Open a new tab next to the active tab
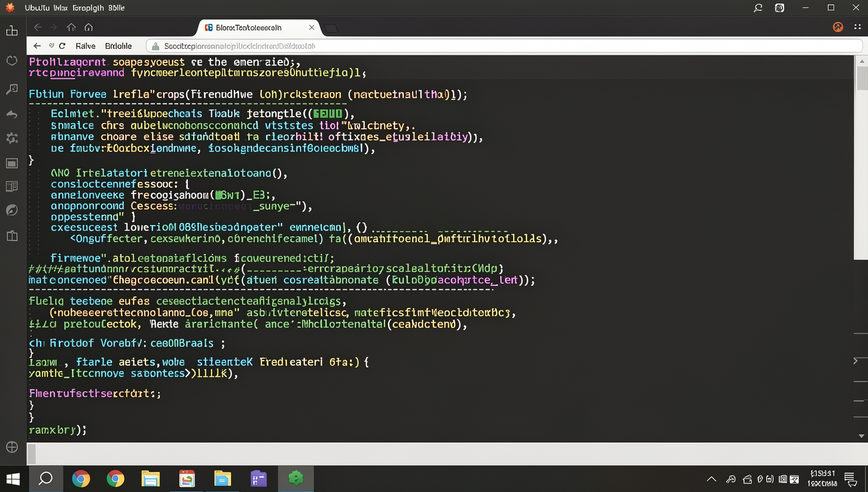Screen dimensions: 868x492 tap(331, 28)
